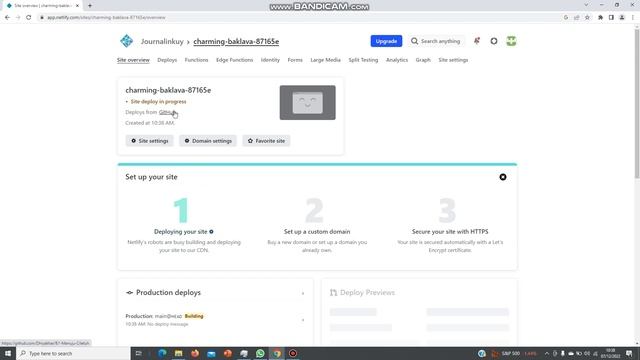Click the browser back arrow
640x360 pixels.
[x=7, y=18]
